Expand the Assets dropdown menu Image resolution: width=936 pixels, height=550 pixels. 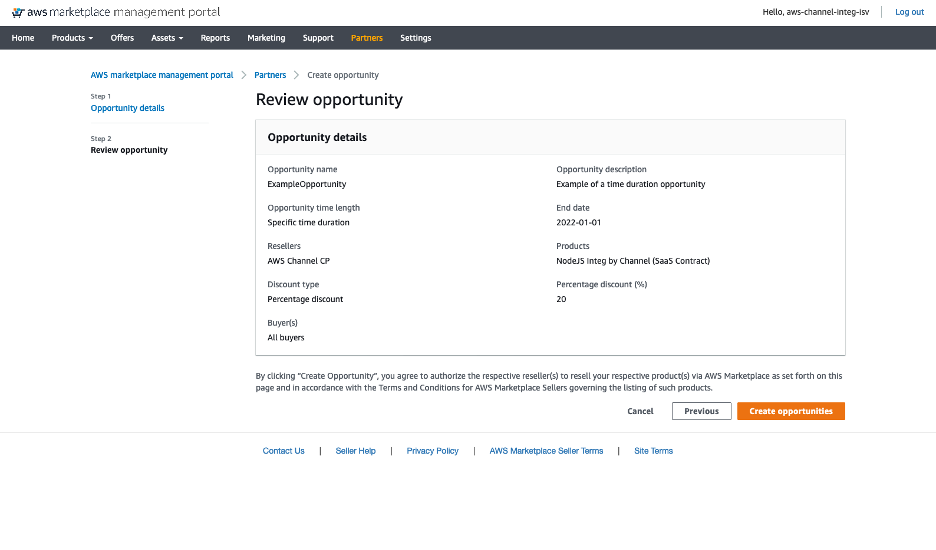(x=167, y=38)
